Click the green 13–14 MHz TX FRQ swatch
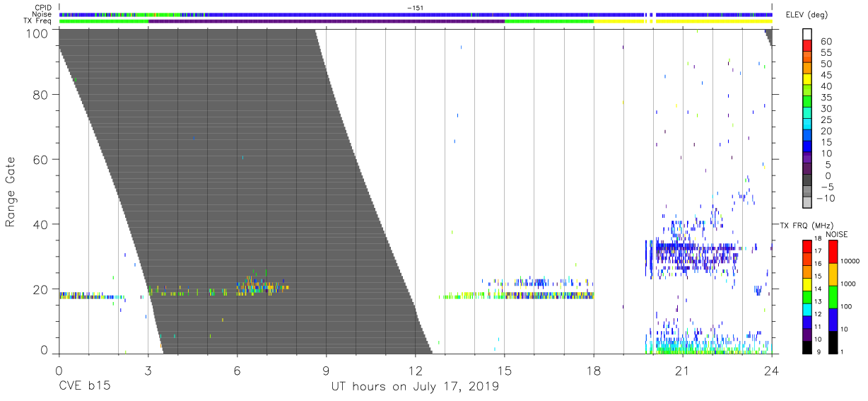The width and height of the screenshot is (868, 401). coord(807,297)
